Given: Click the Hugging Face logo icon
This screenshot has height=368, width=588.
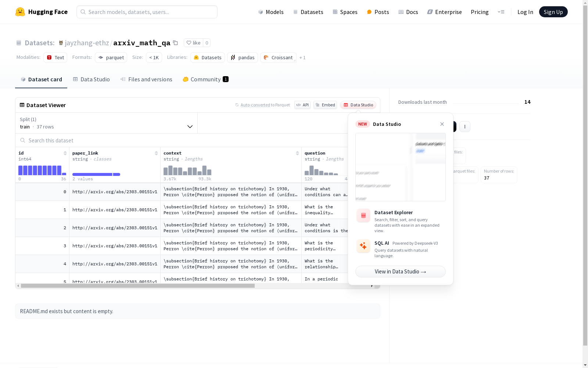Looking at the screenshot, I should click(x=20, y=12).
